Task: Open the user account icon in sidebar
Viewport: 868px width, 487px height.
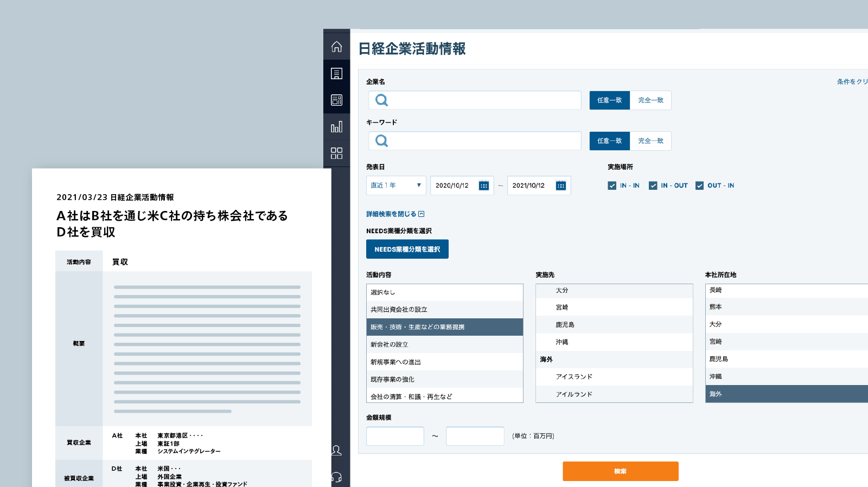Action: pyautogui.click(x=336, y=450)
